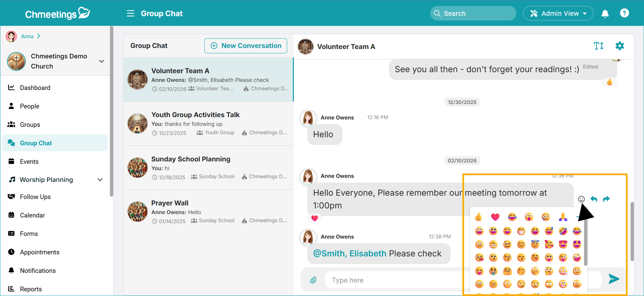The width and height of the screenshot is (644, 296).
Task: Pick the sad crying tear emoji in picker
Action: pos(546,217)
